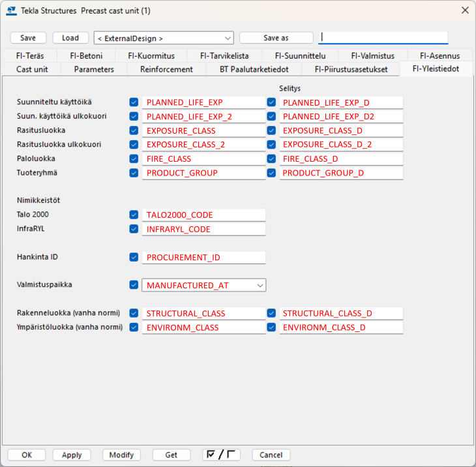The width and height of the screenshot is (476, 467).
Task: Go to the FI-Piirustusasetukset tab
Action: click(x=351, y=69)
